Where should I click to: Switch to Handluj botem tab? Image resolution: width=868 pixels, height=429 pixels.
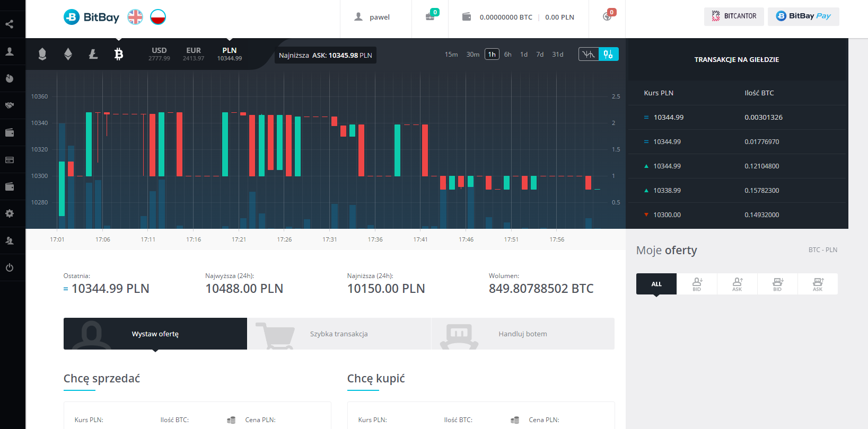523,334
